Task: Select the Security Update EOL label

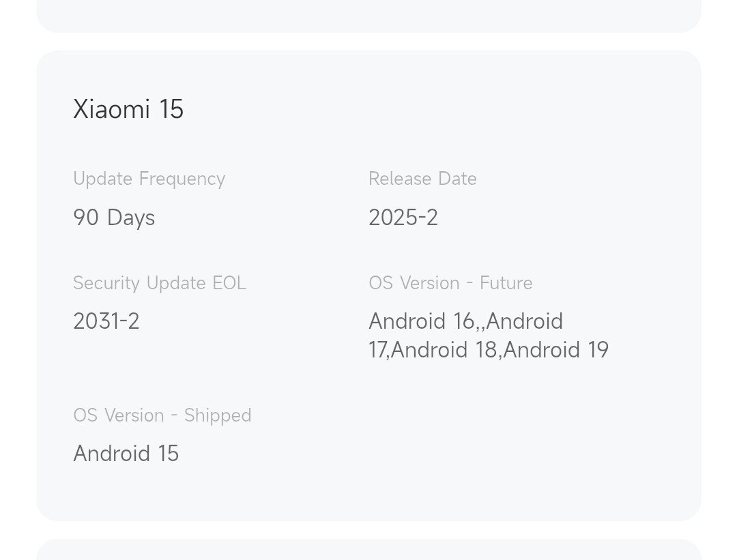Action: tap(160, 283)
